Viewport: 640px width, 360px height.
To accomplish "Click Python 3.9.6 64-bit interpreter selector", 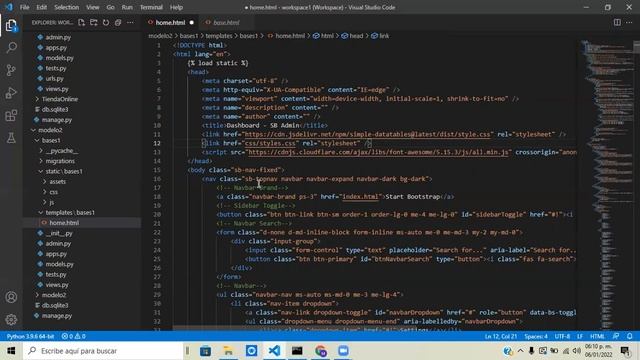I will [x=31, y=336].
